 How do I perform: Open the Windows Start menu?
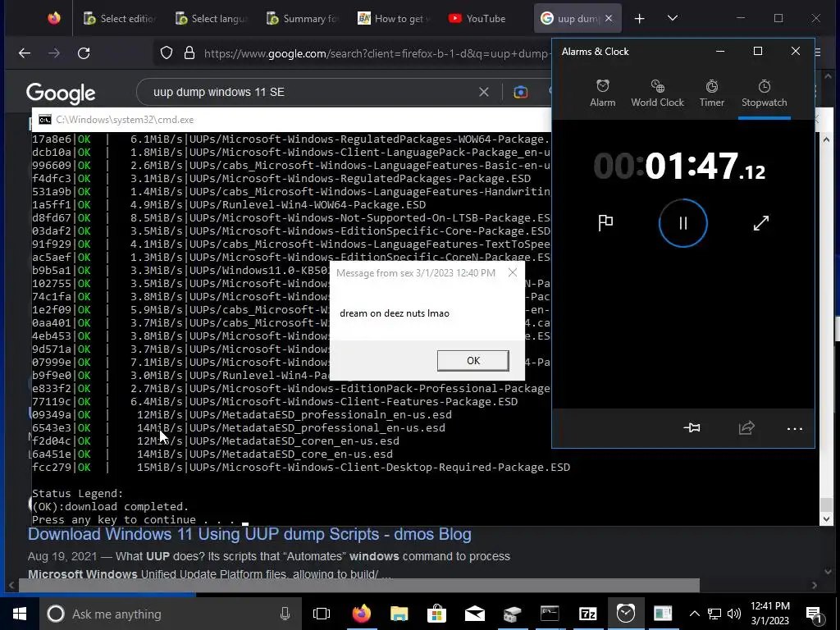[x=20, y=614]
